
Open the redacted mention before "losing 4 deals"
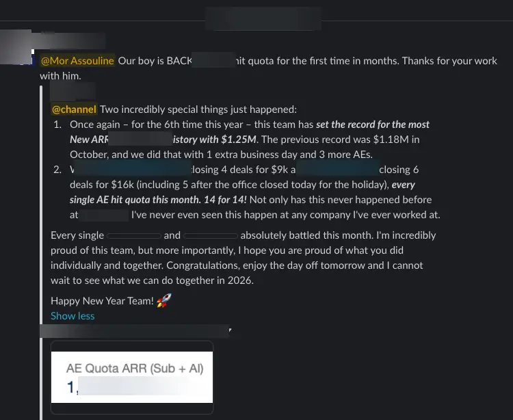[x=133, y=169]
